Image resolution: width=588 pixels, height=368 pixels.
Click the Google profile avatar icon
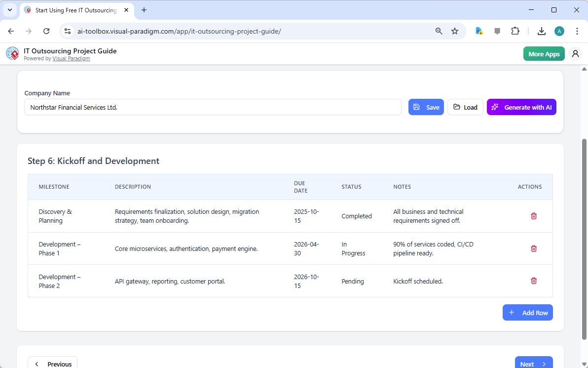559,31
